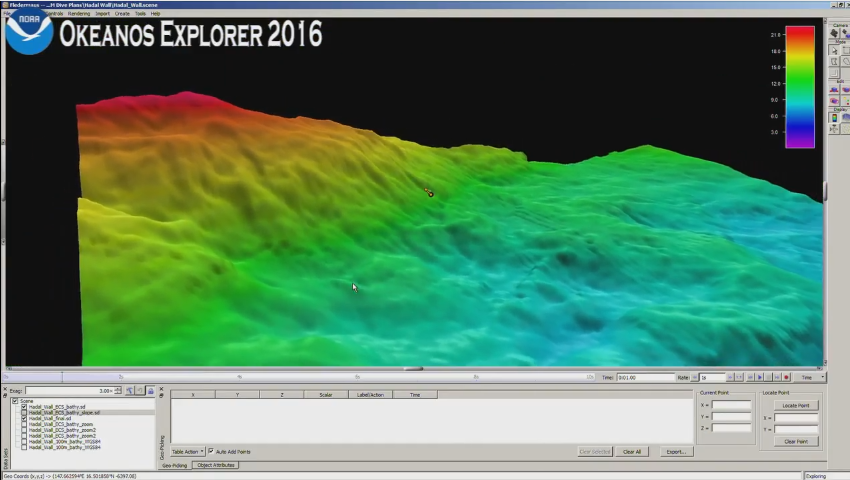
Task: Rewind the flight path to start
Action: tap(750, 377)
